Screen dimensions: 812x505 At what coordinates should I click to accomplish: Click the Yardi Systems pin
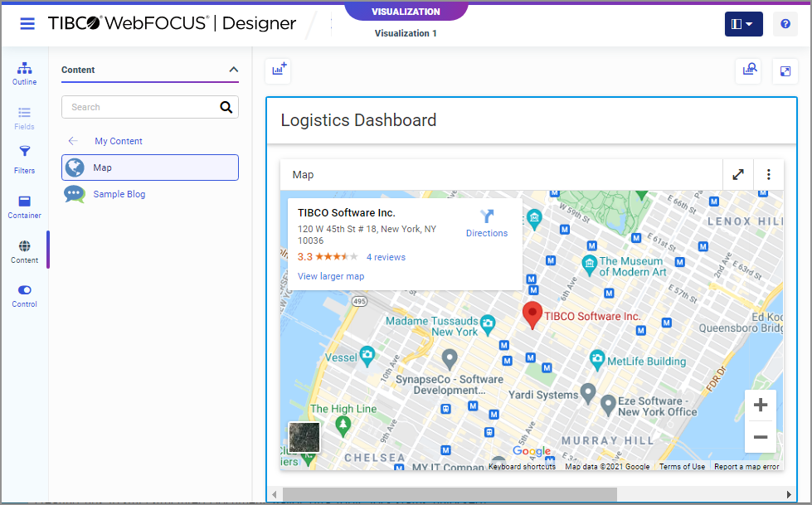(x=587, y=394)
